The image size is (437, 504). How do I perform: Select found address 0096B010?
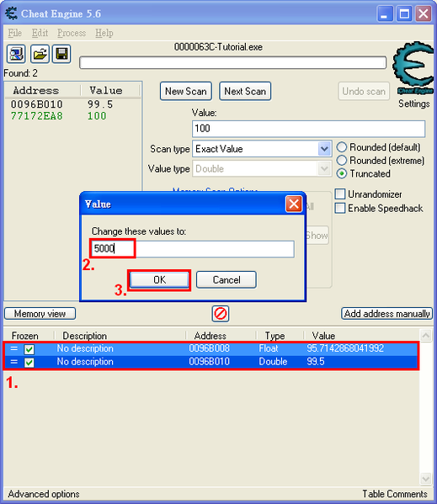click(37, 104)
